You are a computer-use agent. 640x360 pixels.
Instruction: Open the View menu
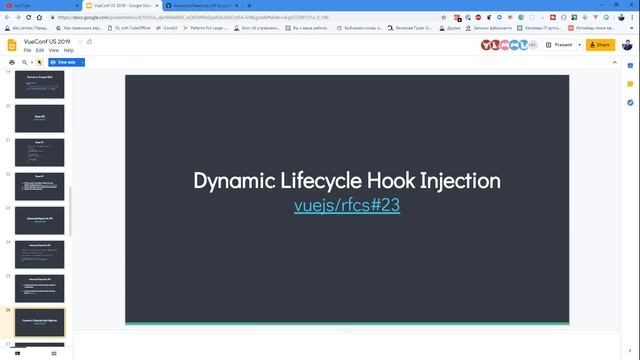click(53, 50)
